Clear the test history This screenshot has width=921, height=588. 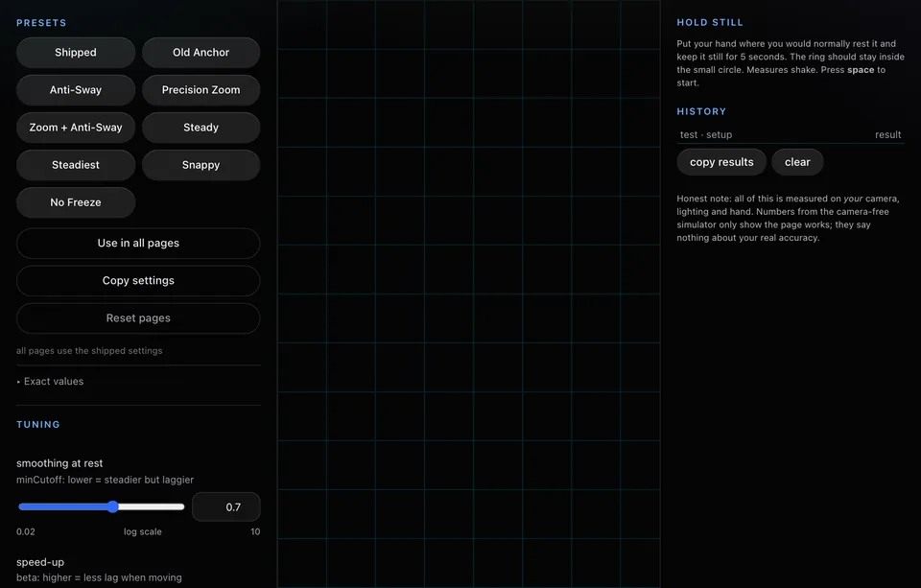tap(797, 162)
